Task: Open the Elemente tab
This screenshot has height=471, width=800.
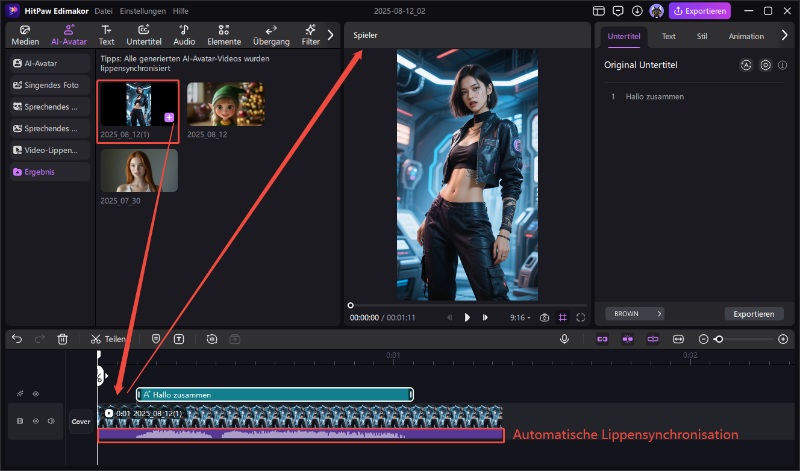Action: point(224,35)
